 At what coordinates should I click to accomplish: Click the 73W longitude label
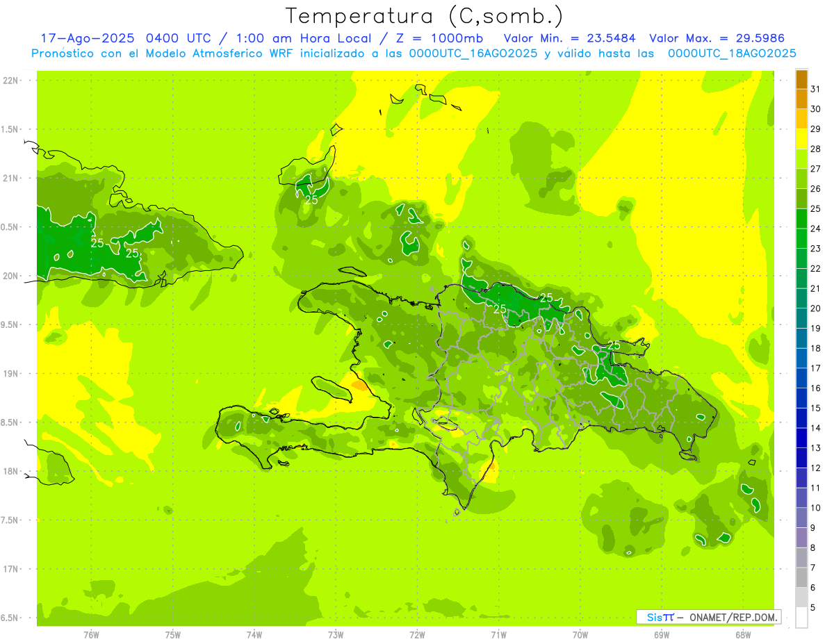click(x=336, y=635)
